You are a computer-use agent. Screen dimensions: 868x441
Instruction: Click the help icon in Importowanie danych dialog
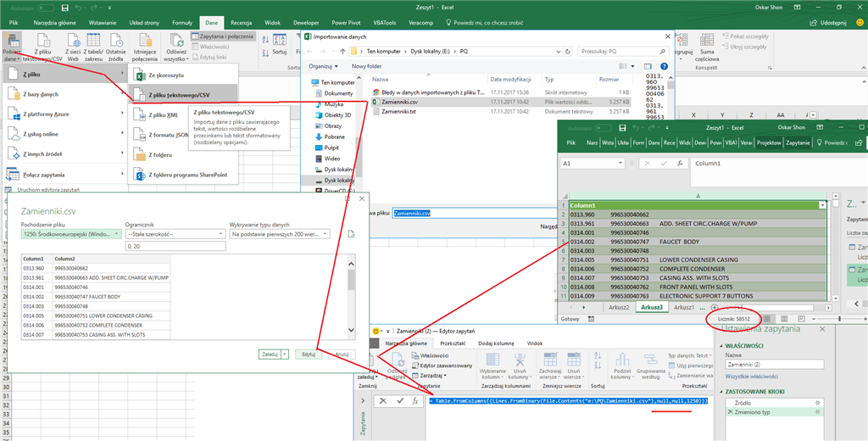[x=664, y=66]
